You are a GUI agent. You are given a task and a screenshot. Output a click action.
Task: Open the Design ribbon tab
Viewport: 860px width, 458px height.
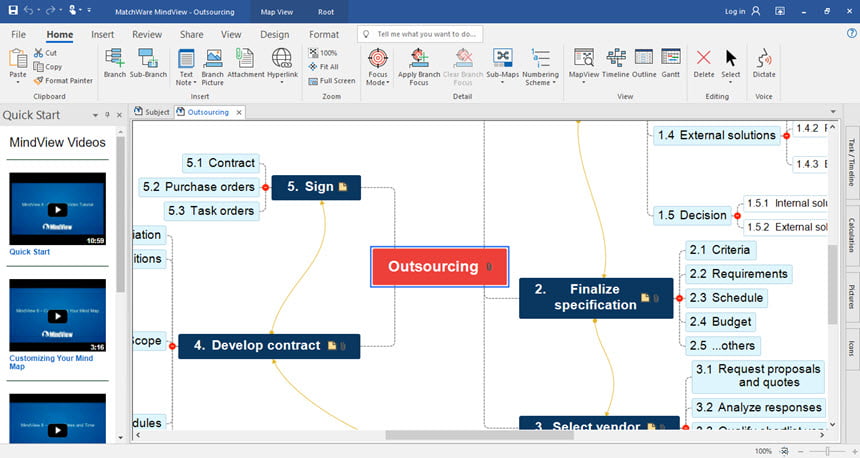pos(274,34)
